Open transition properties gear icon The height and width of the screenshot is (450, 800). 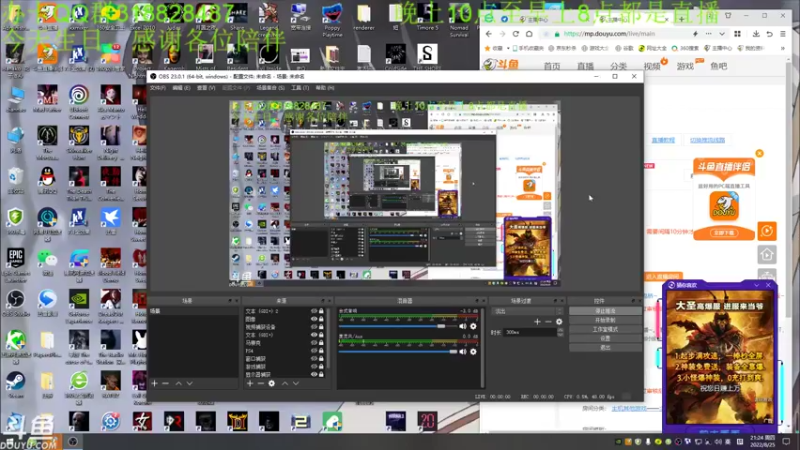click(x=559, y=321)
